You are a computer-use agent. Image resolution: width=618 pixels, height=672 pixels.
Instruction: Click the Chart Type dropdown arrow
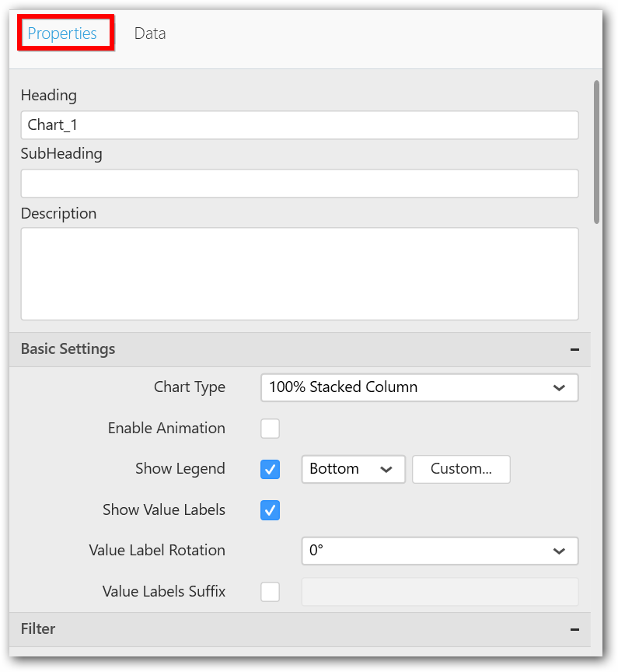(559, 387)
